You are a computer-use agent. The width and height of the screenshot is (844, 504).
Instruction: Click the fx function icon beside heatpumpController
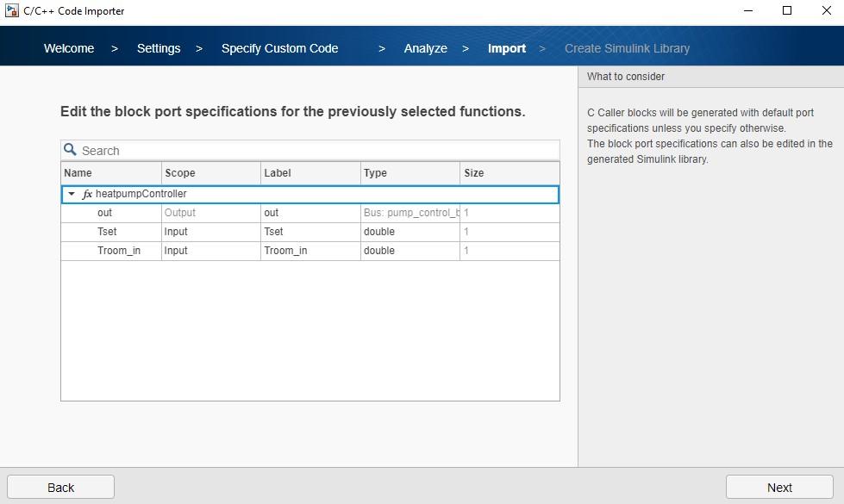[87, 195]
